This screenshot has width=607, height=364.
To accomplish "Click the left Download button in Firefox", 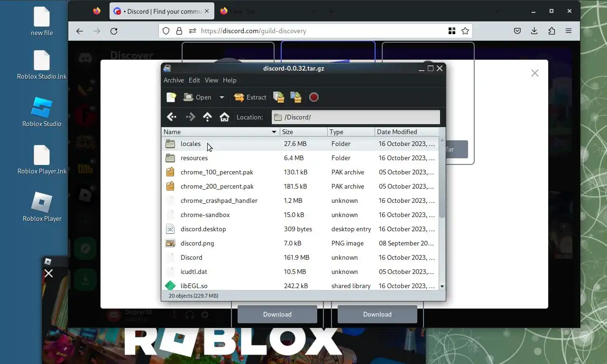I will [277, 314].
